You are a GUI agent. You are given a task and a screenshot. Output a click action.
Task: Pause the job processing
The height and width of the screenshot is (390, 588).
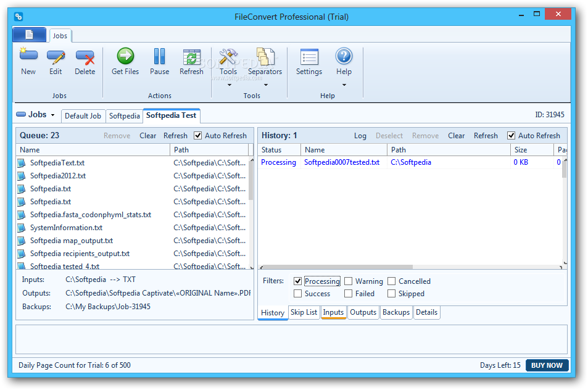(159, 62)
